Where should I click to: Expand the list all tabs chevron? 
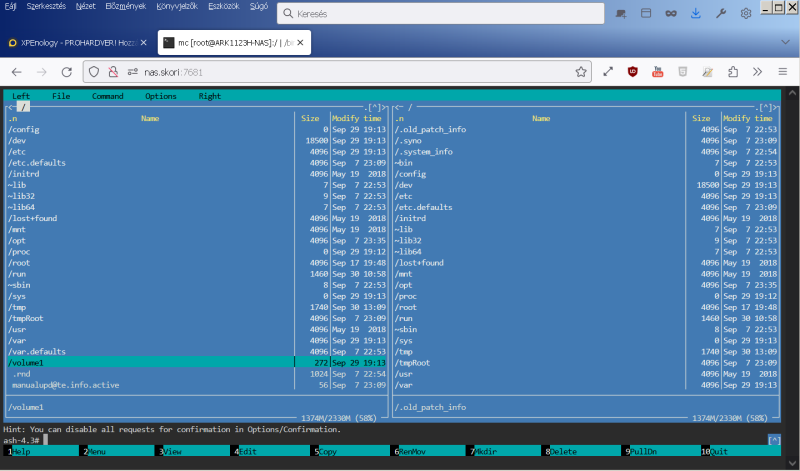coord(785,42)
